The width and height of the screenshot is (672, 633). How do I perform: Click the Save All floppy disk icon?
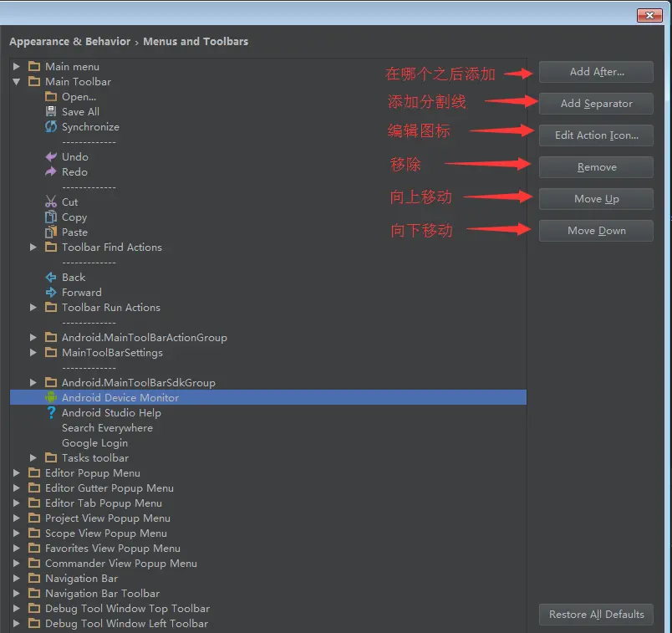click(x=51, y=111)
